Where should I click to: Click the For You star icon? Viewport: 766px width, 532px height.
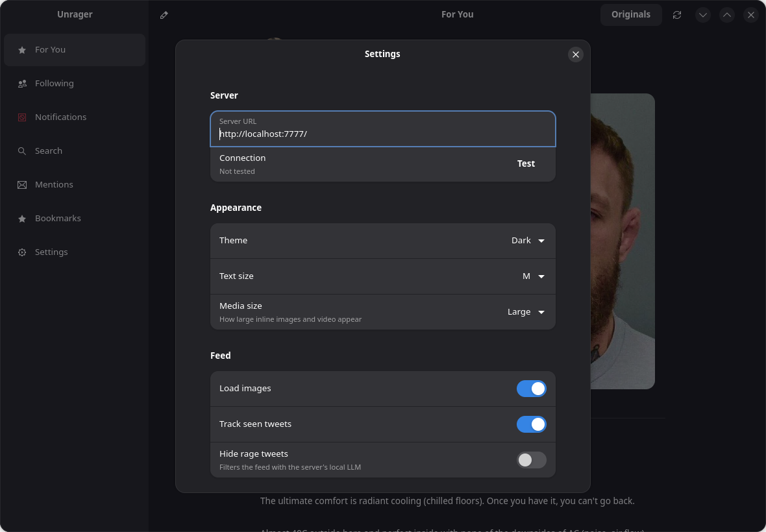pyautogui.click(x=22, y=50)
